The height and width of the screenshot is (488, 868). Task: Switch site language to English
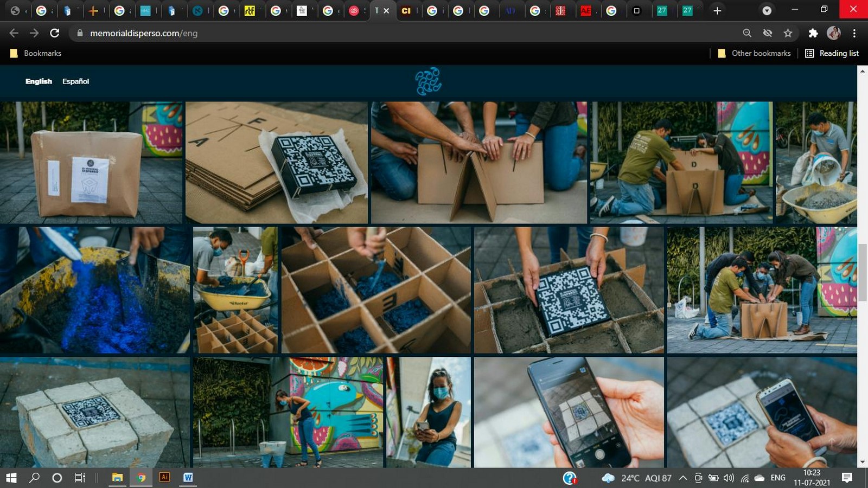click(x=39, y=81)
